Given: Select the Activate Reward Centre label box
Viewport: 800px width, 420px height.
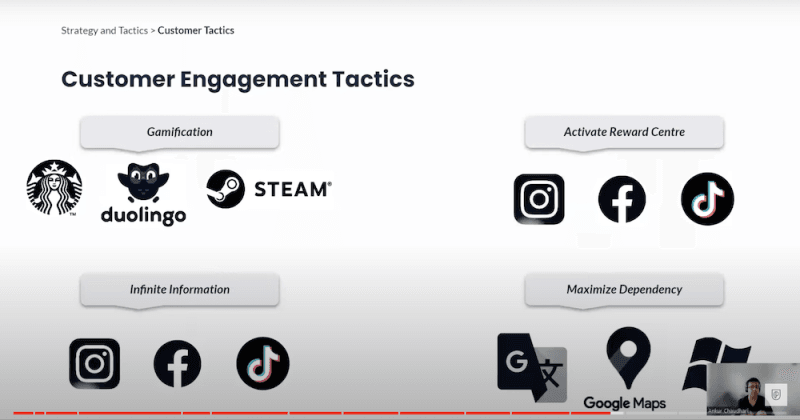Looking at the screenshot, I should [x=624, y=132].
